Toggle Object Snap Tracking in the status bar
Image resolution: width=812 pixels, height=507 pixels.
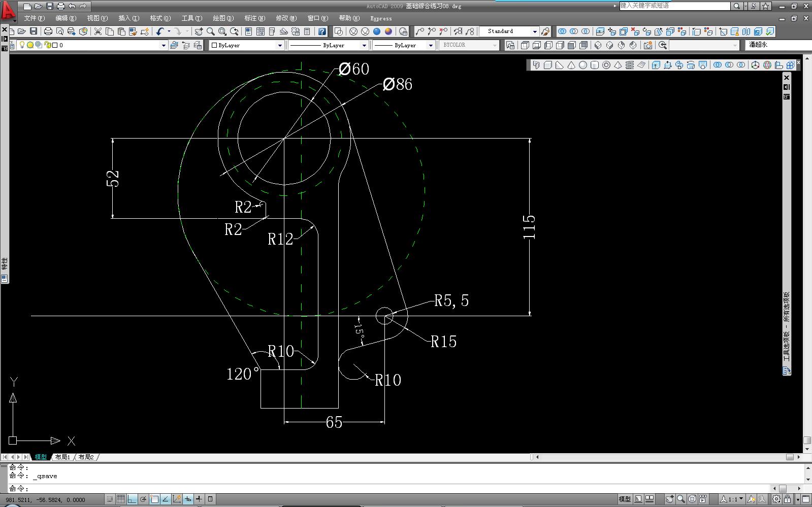tap(166, 499)
